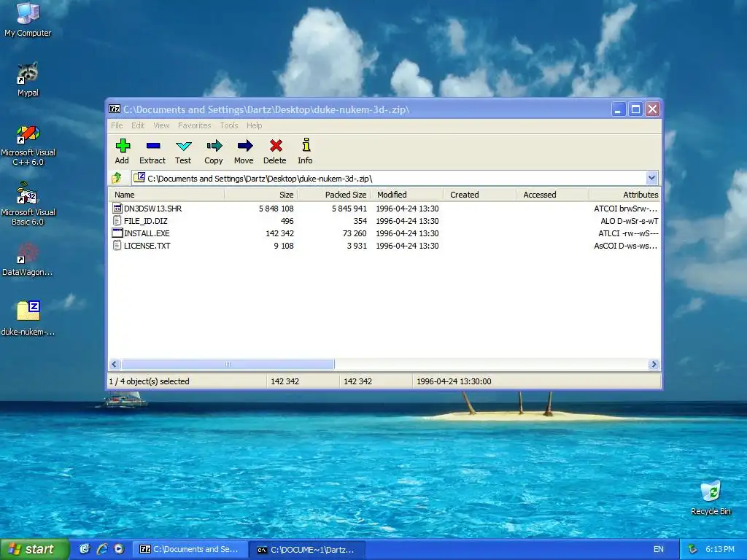The width and height of the screenshot is (747, 560).
Task: Open the View menu
Action: 161,125
